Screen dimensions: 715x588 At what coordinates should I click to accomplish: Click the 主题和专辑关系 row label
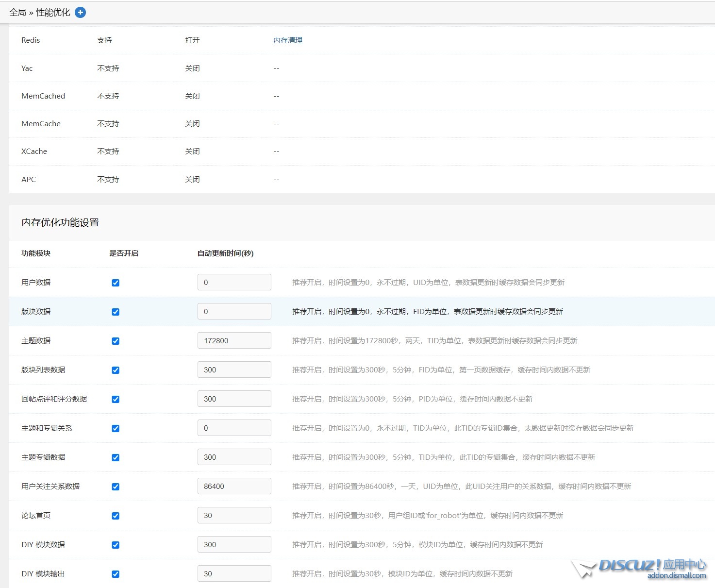(47, 428)
